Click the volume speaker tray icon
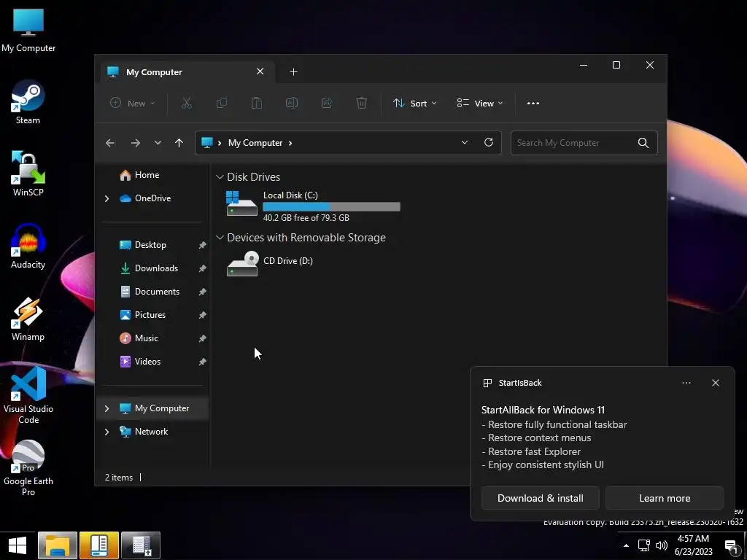747x560 pixels. click(662, 545)
